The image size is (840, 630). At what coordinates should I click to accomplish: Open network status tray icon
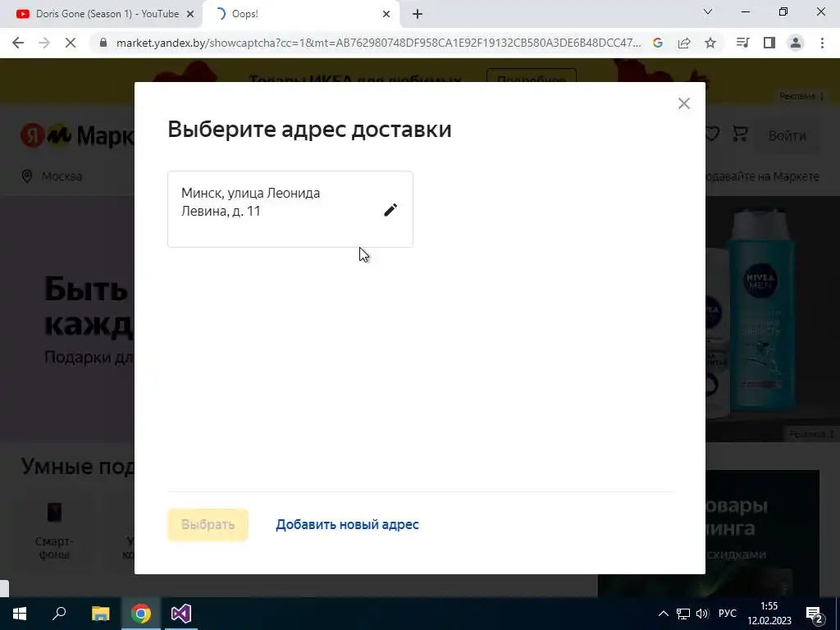683,614
